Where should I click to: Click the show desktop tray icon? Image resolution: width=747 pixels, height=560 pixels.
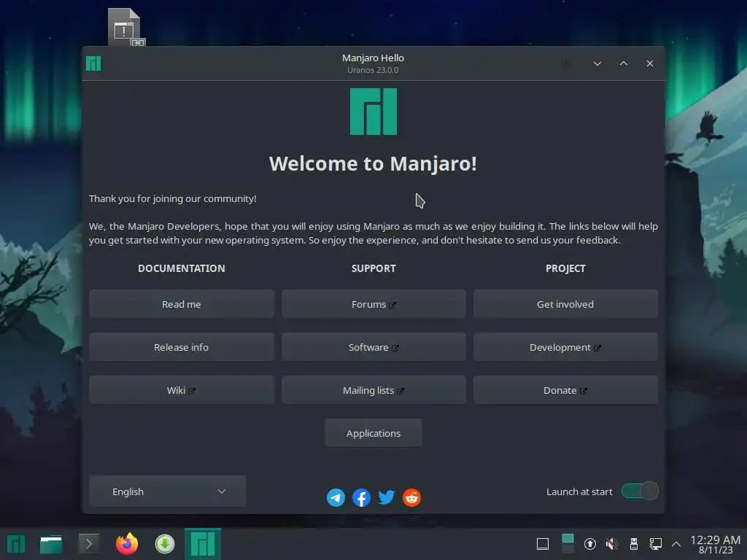(543, 544)
